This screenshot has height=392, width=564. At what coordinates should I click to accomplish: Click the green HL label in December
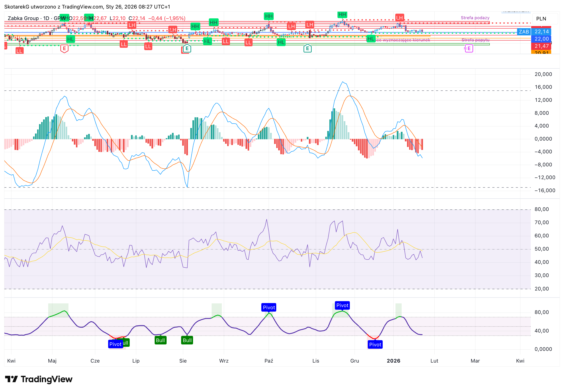coord(371,39)
